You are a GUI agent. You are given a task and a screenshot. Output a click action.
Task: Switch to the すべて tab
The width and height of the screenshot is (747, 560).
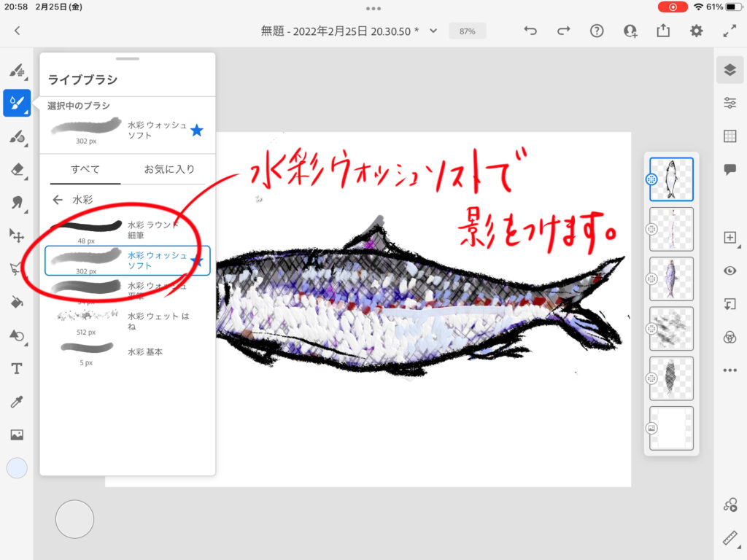tap(85, 169)
